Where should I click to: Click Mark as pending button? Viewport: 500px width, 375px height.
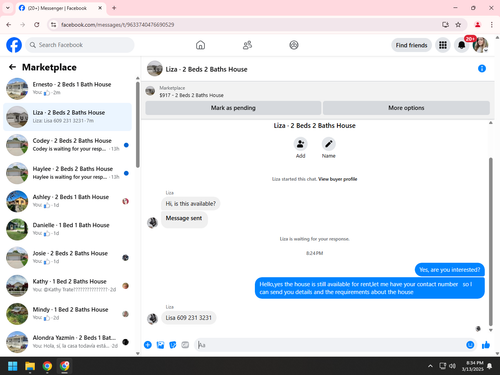[233, 108]
